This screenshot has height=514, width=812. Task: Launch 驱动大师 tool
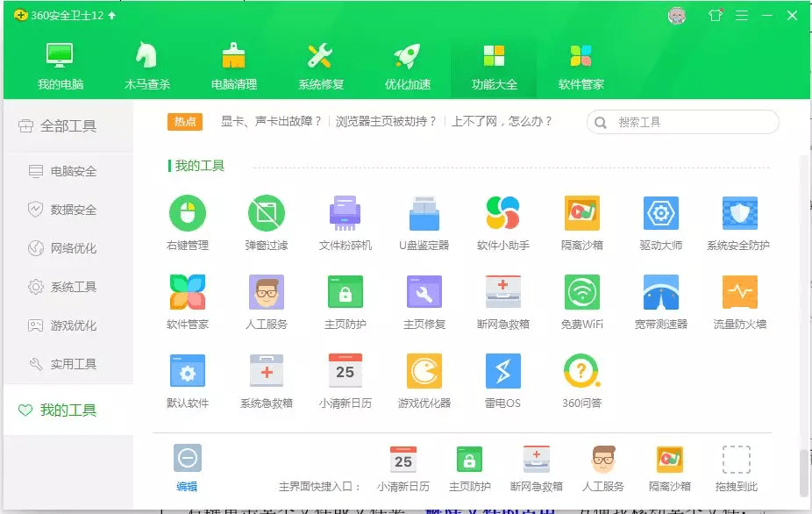click(661, 223)
